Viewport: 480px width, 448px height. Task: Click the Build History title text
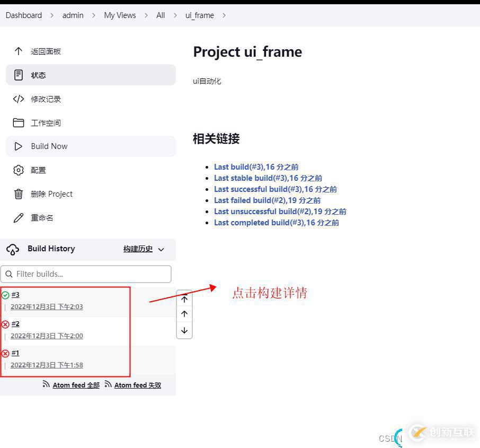click(51, 249)
